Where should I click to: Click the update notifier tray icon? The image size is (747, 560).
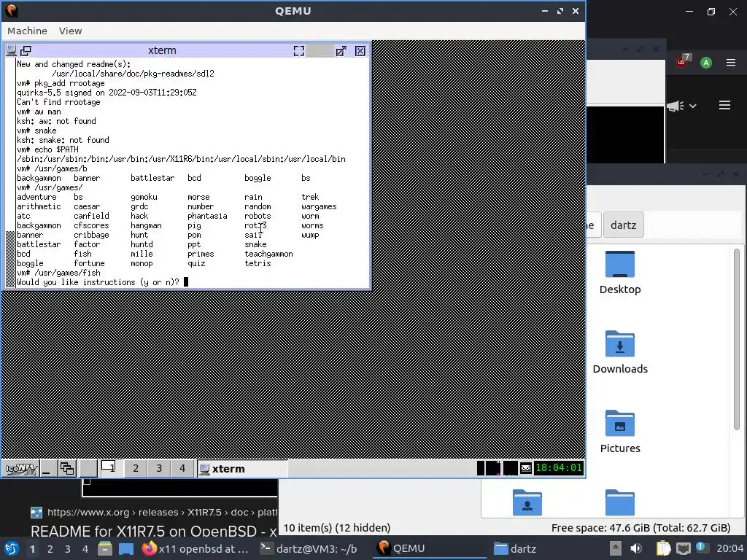pyautogui.click(x=701, y=548)
